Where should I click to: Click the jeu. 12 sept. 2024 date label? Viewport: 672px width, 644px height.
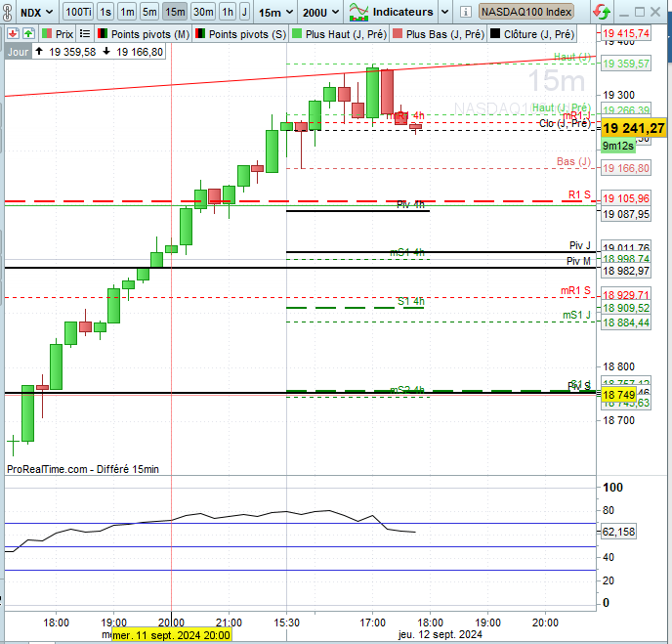tap(441, 634)
